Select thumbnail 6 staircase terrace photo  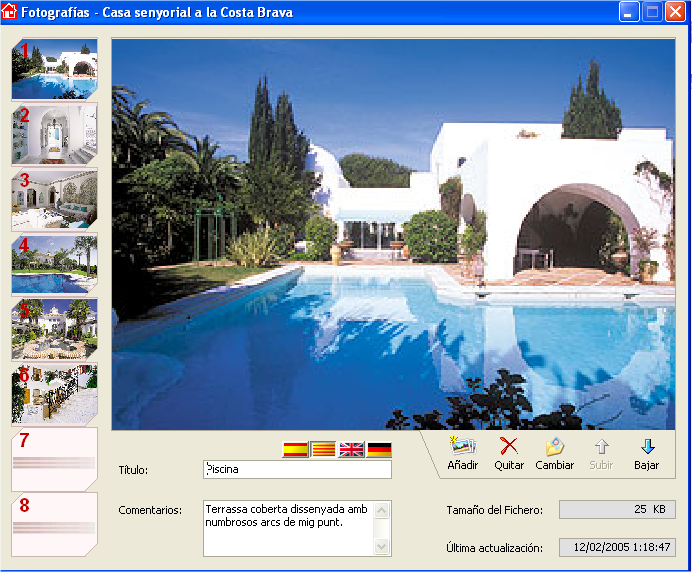(55, 394)
